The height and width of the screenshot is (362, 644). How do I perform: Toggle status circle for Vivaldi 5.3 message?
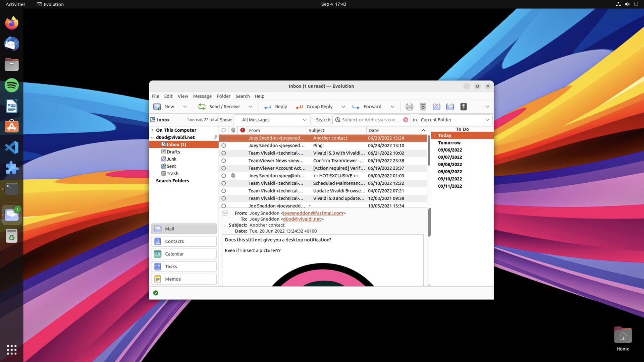tap(224, 153)
